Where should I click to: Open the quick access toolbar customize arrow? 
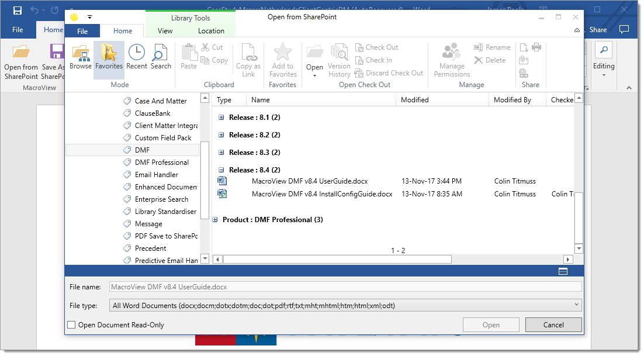click(89, 17)
